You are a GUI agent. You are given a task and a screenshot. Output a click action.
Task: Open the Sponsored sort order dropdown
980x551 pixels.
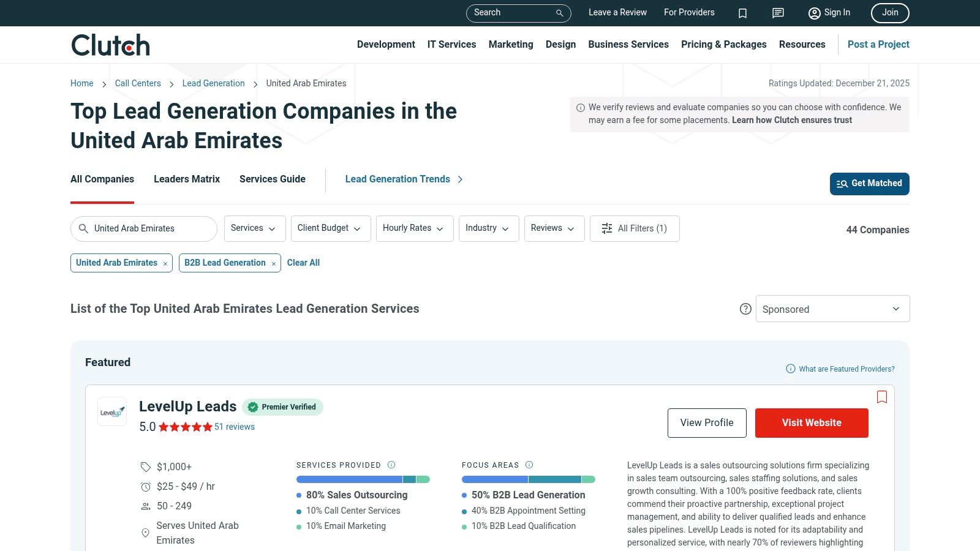point(832,309)
